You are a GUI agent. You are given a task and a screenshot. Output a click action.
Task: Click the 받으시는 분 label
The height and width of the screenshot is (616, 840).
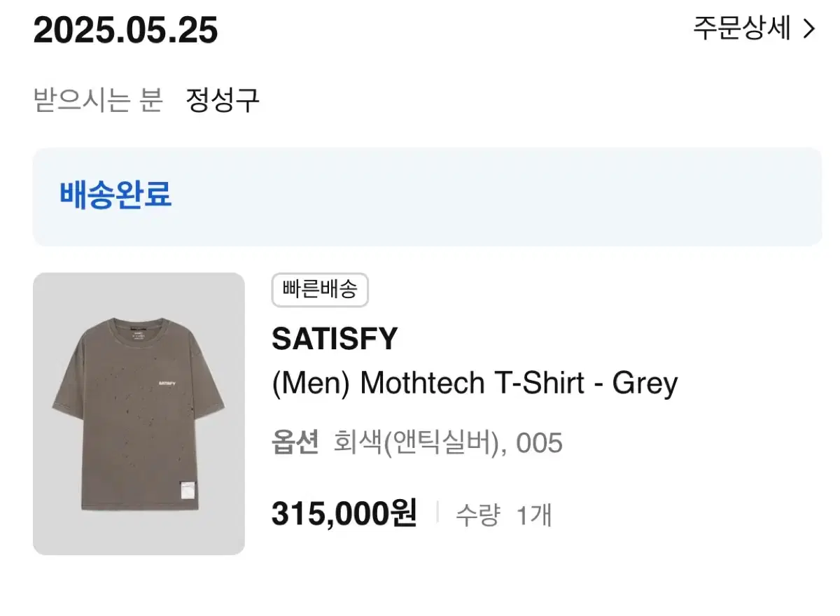click(98, 100)
